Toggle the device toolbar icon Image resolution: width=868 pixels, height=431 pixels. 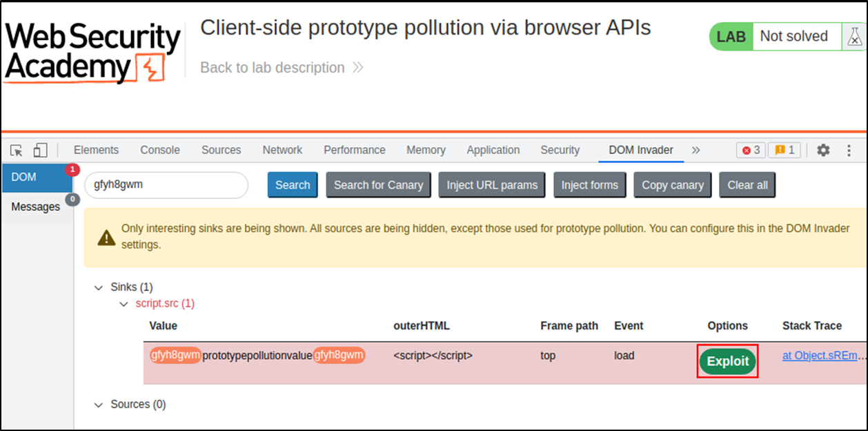[x=40, y=150]
